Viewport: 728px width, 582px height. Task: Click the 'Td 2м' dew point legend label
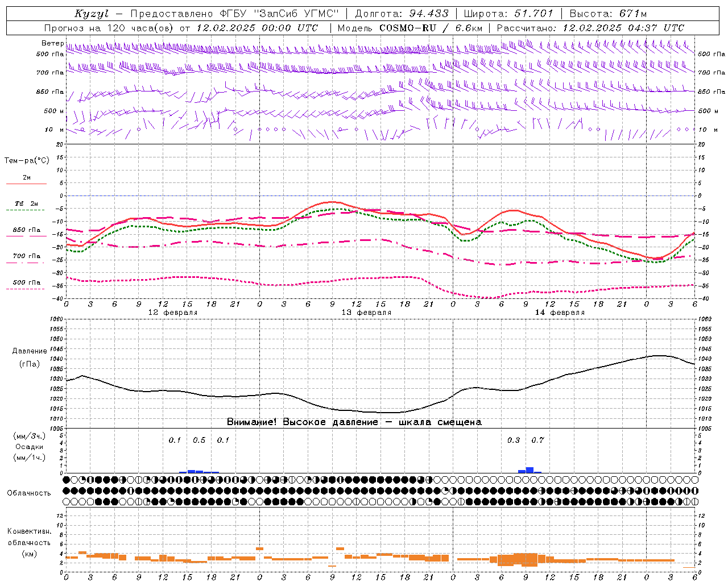(x=26, y=203)
